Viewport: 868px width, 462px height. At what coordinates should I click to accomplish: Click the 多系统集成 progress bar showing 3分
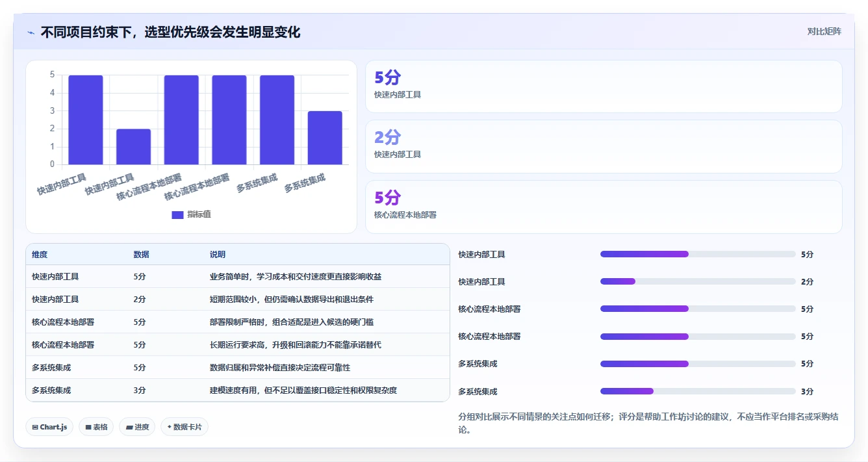click(698, 391)
